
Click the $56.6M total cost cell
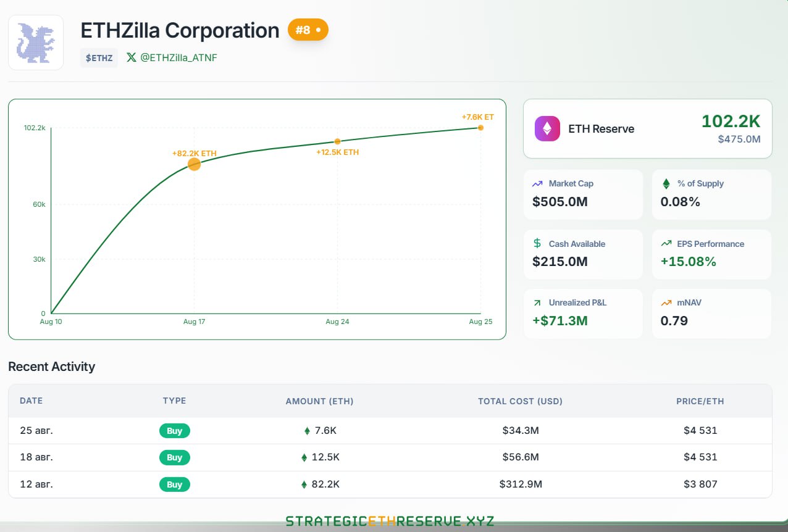[x=521, y=457]
